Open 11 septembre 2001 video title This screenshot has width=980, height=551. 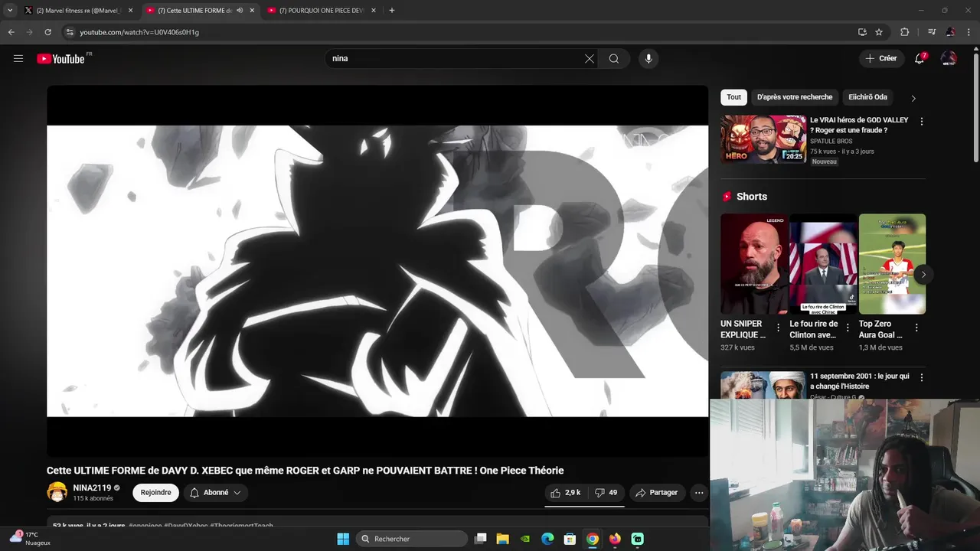(860, 381)
